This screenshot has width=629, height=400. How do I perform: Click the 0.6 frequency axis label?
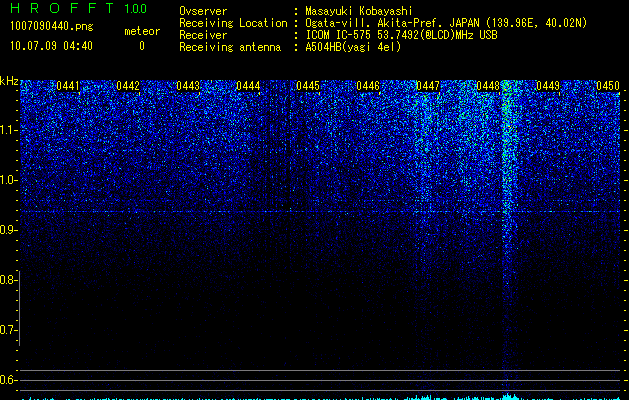pyautogui.click(x=8, y=380)
